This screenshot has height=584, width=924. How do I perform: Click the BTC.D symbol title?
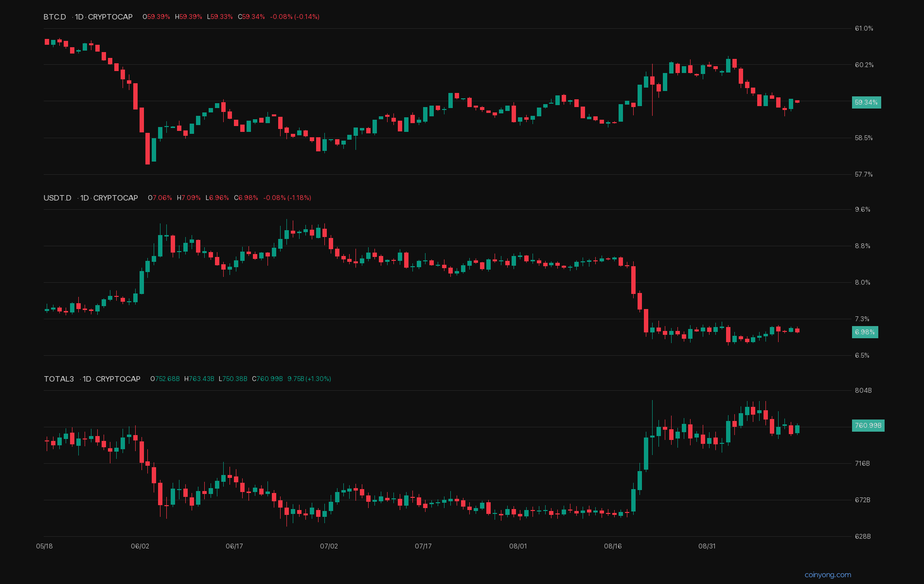click(55, 17)
